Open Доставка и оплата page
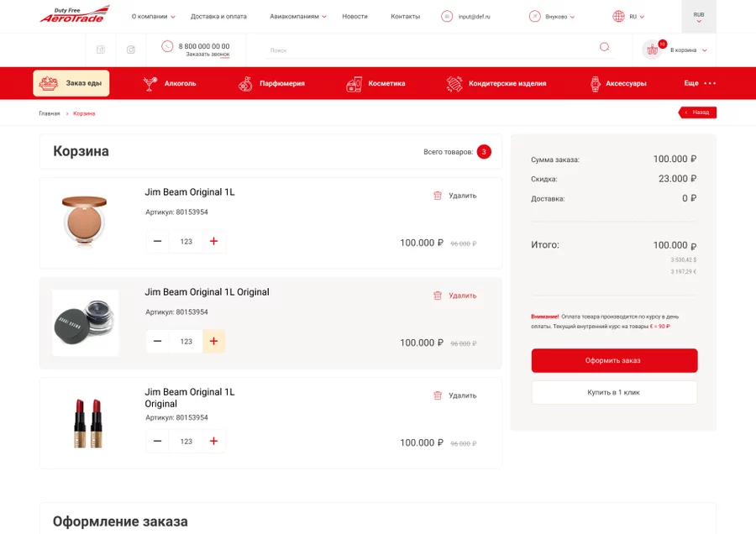Screen dimensions: 756x534 (x=218, y=17)
